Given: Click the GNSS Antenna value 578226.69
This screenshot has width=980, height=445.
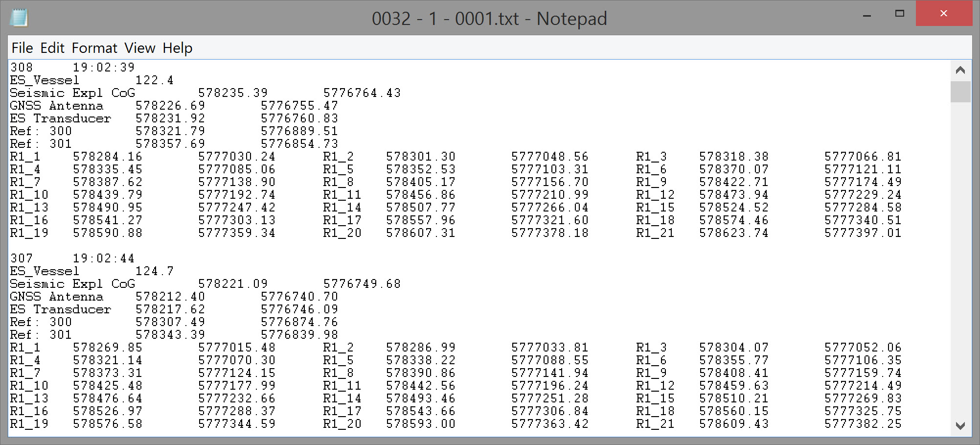Looking at the screenshot, I should coord(170,105).
